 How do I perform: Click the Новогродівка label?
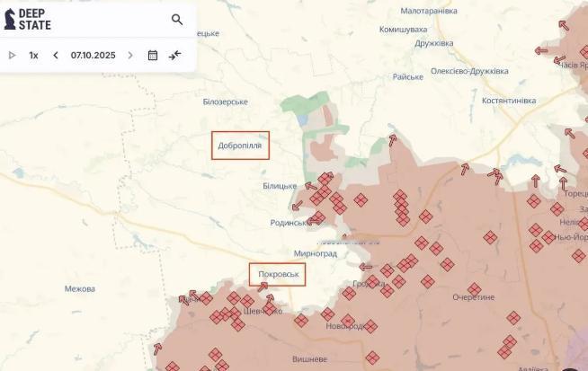point(345,326)
